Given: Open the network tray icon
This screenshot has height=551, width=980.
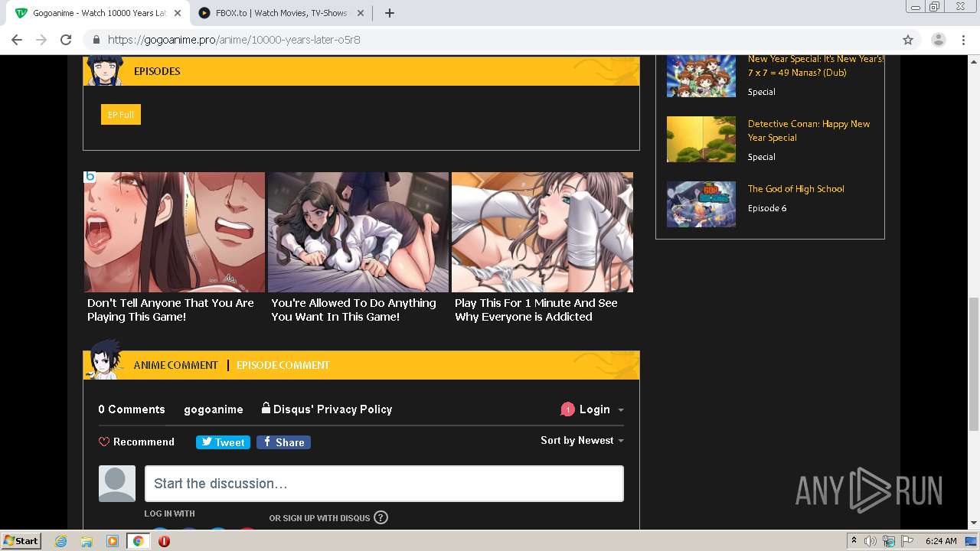Looking at the screenshot, I should [x=889, y=541].
